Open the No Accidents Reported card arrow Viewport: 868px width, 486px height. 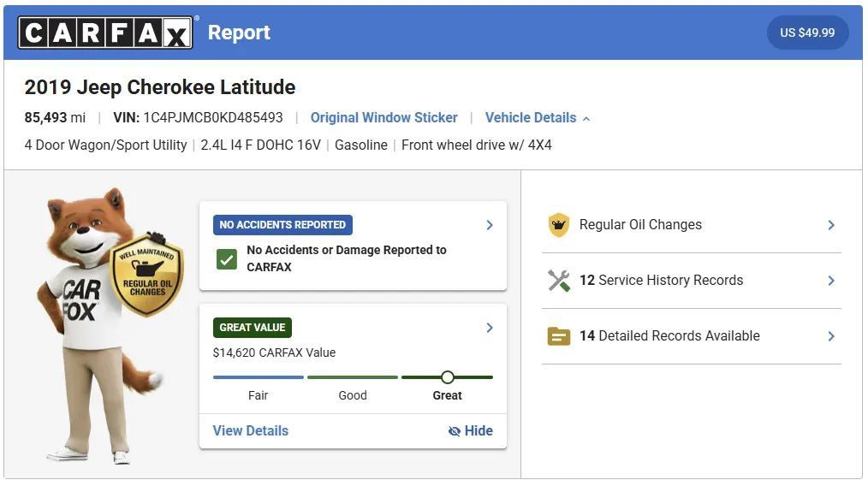pyautogui.click(x=490, y=225)
